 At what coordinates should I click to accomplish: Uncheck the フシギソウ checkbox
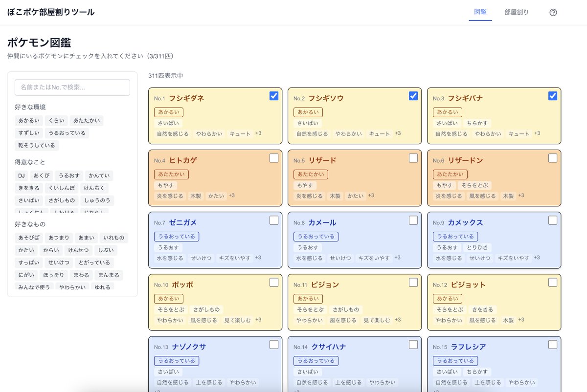(413, 96)
